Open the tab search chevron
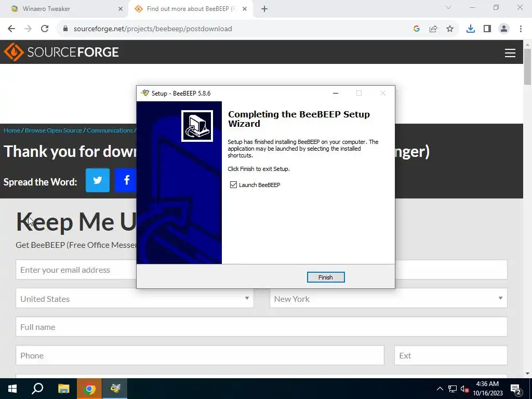This screenshot has height=399, width=532. tap(448, 7)
